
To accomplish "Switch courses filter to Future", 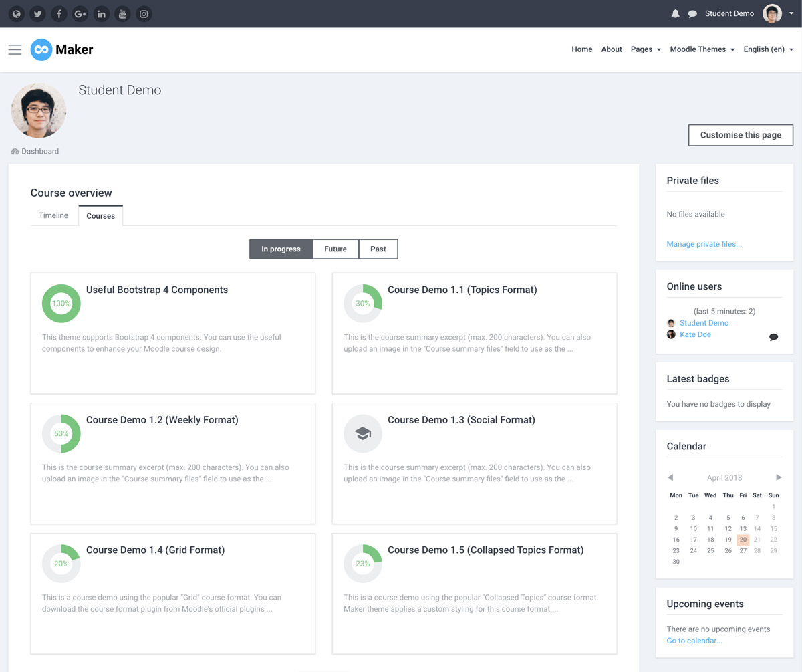I will coord(336,249).
